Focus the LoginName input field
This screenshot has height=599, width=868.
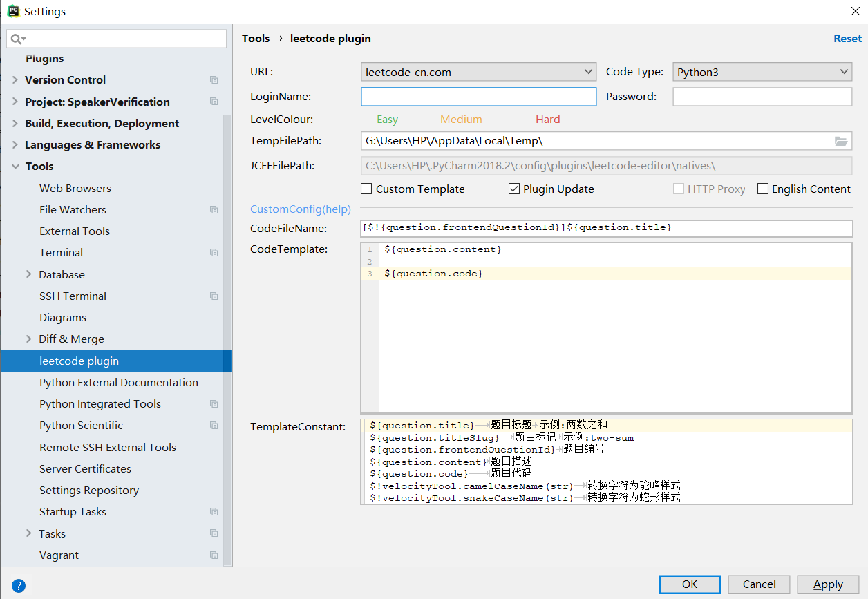pos(478,97)
